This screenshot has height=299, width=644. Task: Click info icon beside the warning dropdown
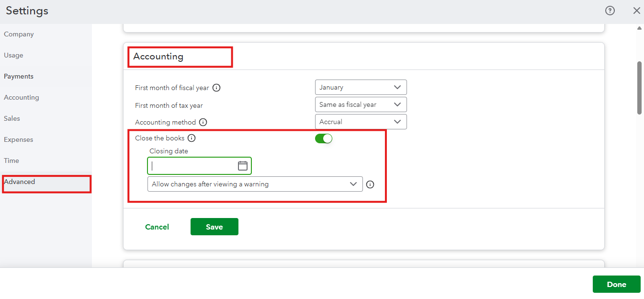(x=370, y=184)
